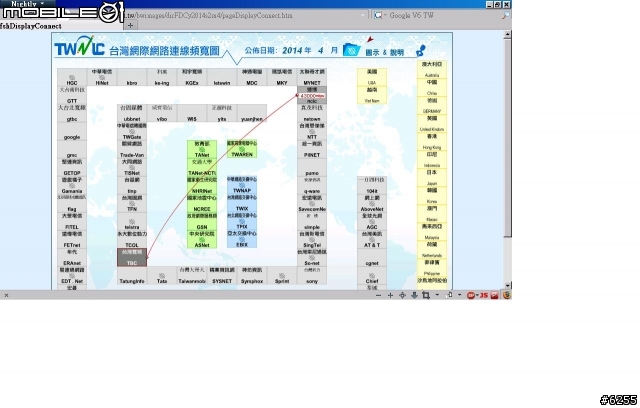Select the Gamania network node

coord(72,185)
